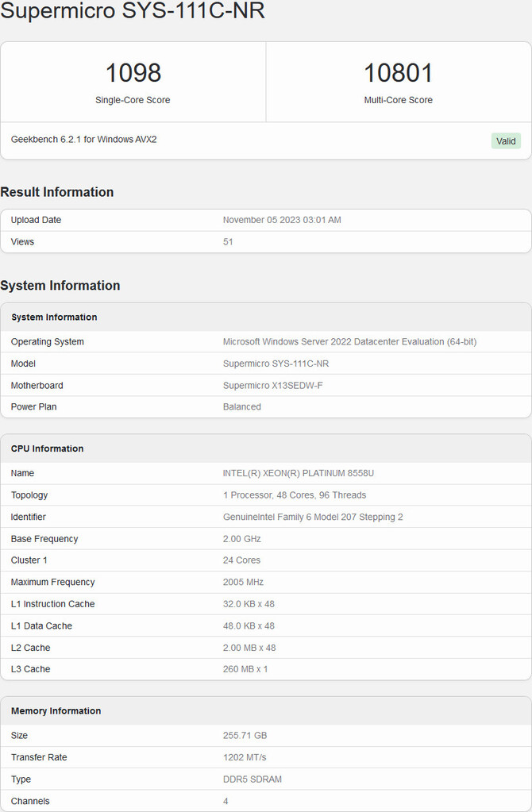532x812 pixels.
Task: Click the Views label
Action: 22,242
